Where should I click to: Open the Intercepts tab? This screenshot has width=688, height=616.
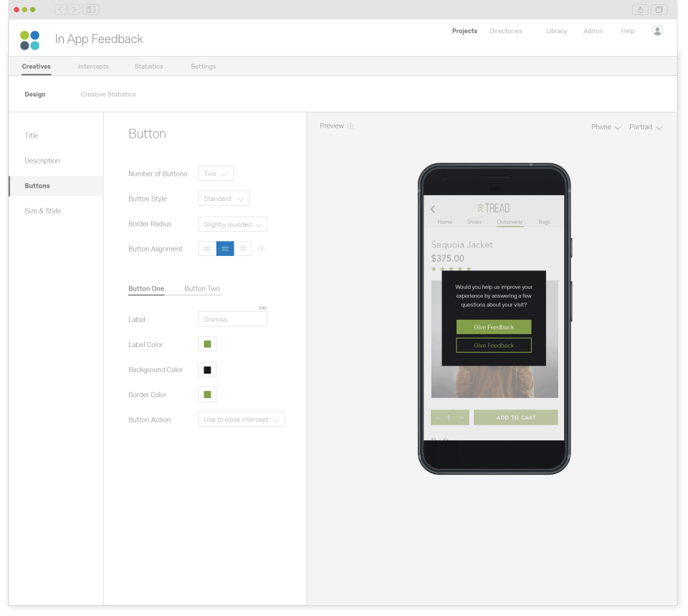pos(93,66)
